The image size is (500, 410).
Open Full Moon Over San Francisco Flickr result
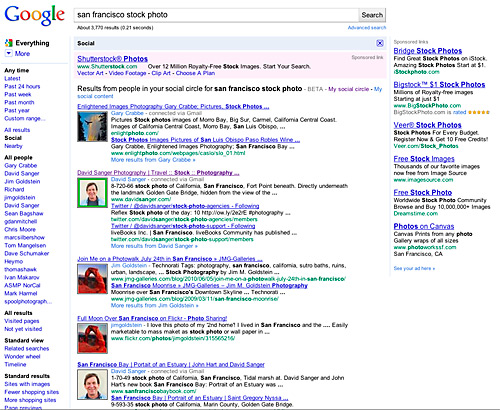pos(152,318)
